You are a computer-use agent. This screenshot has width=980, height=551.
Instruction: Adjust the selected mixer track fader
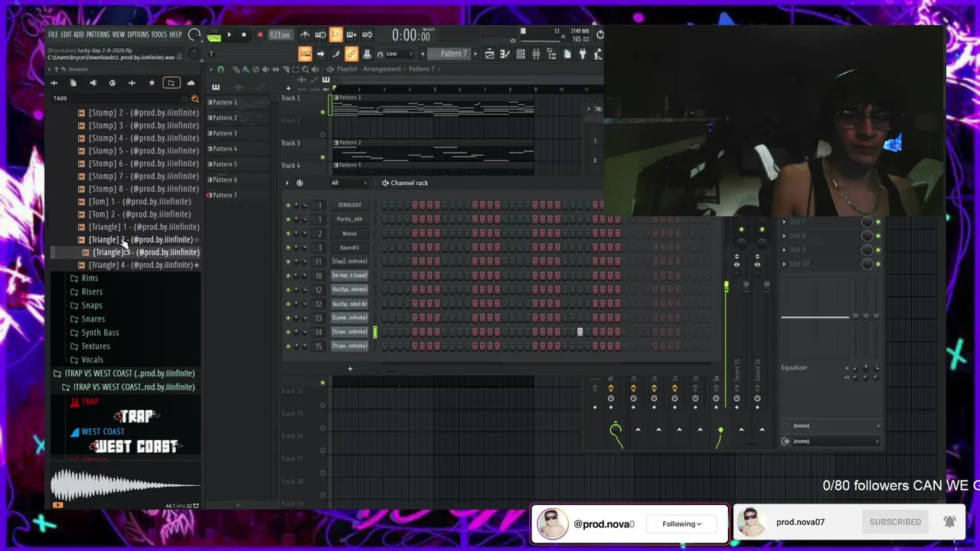(x=726, y=288)
